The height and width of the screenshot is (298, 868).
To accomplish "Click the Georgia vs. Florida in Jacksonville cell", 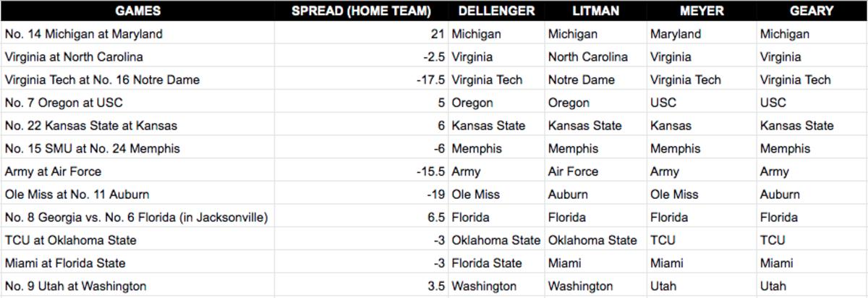I will (x=136, y=218).
